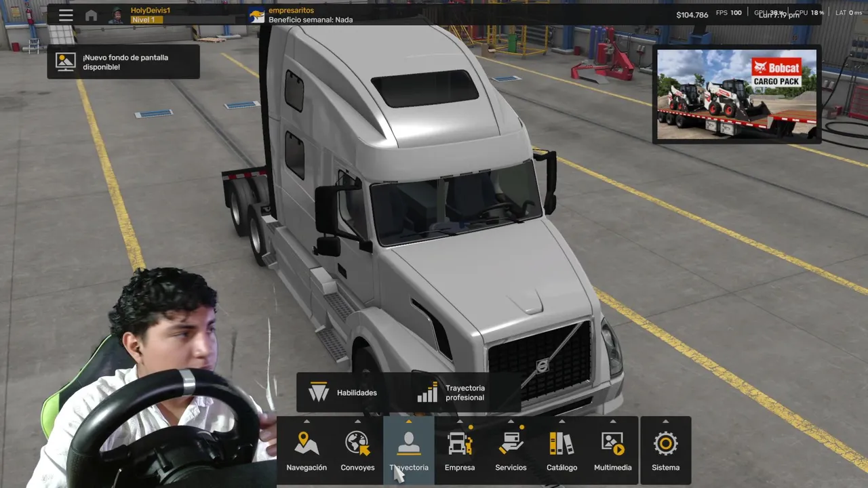The width and height of the screenshot is (868, 488).
Task: Click the new wallpaper notification icon
Action: [x=66, y=62]
